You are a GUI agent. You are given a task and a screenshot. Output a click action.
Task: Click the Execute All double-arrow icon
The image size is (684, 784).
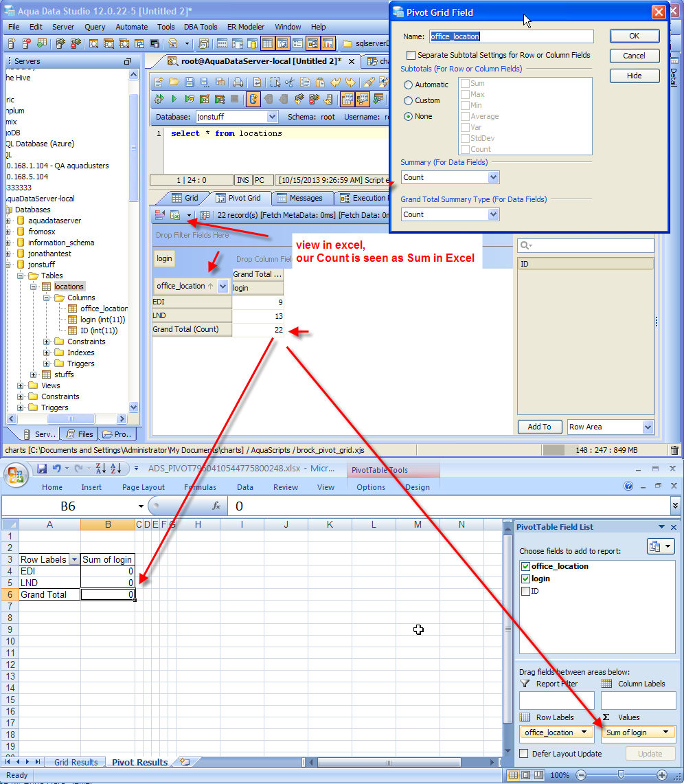coord(159,99)
